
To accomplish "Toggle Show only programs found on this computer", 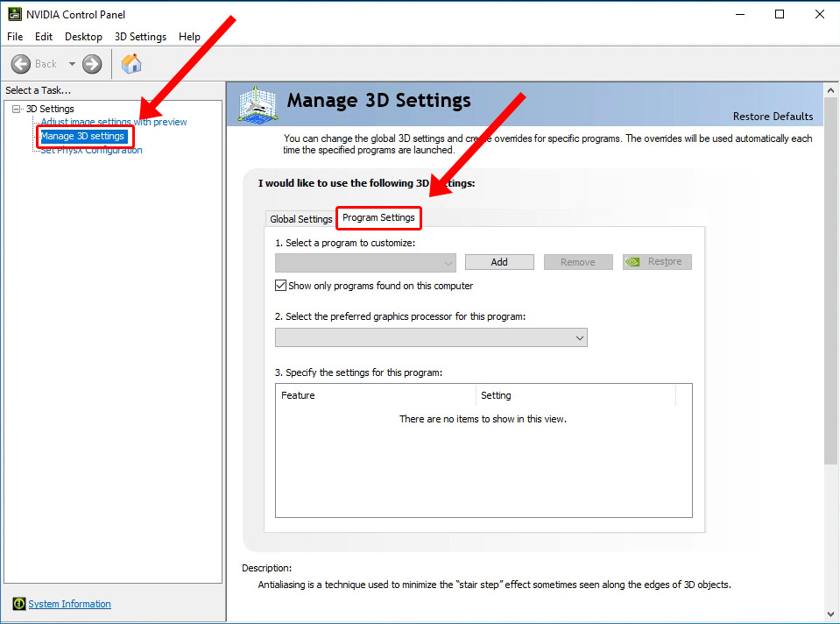I will pos(280,286).
